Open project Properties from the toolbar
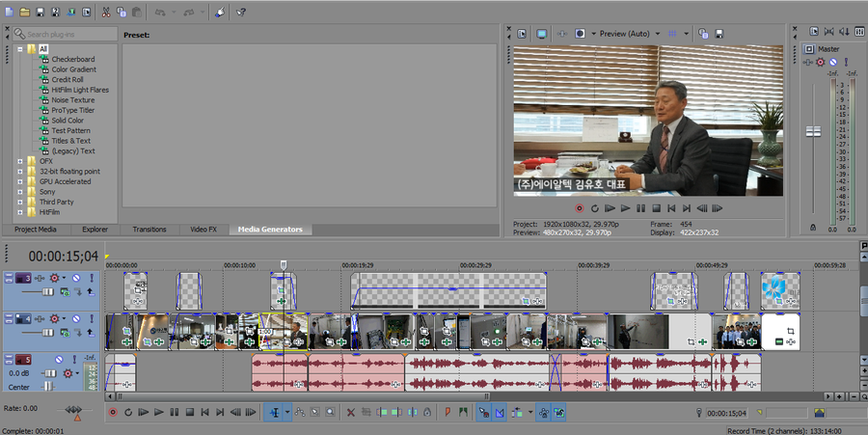 pyautogui.click(x=87, y=12)
